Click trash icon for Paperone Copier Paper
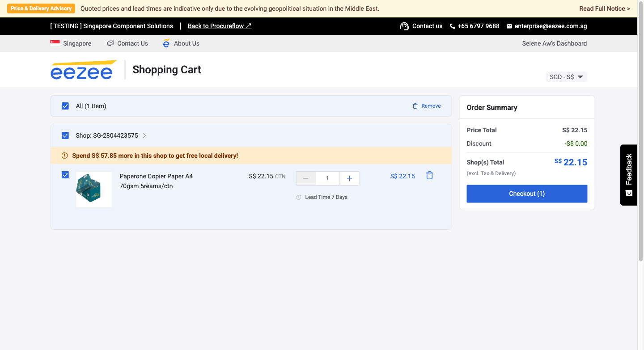The width and height of the screenshot is (644, 350). tap(429, 176)
